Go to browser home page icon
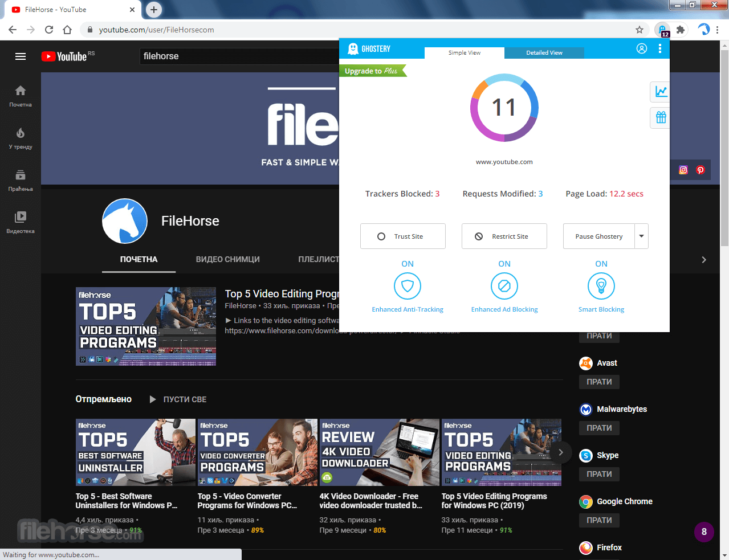The width and height of the screenshot is (729, 560). 67,30
